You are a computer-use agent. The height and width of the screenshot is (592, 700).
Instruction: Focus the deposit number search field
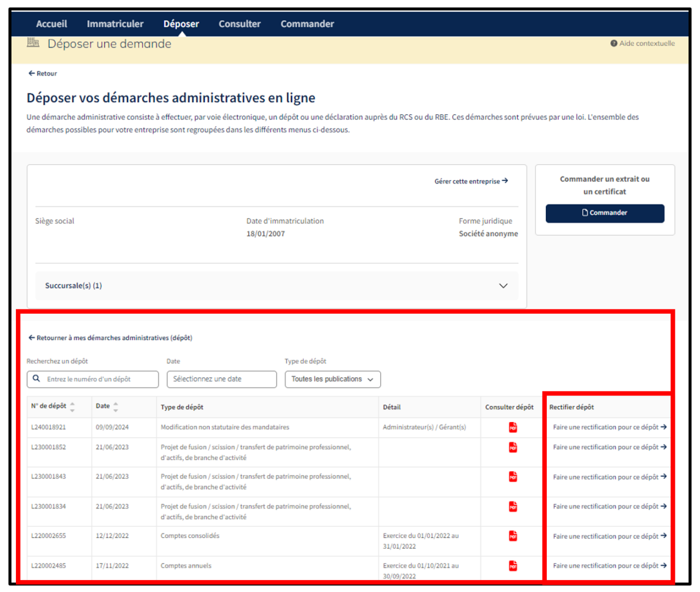coord(98,379)
